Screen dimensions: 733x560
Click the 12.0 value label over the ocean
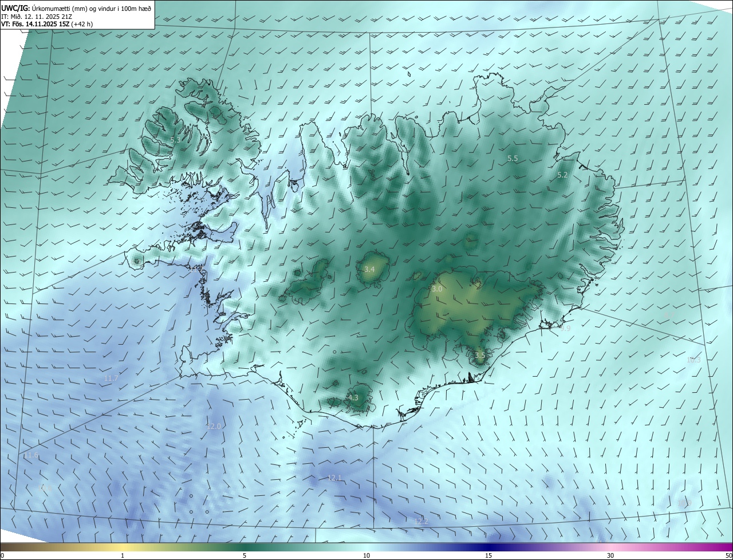[x=214, y=427]
